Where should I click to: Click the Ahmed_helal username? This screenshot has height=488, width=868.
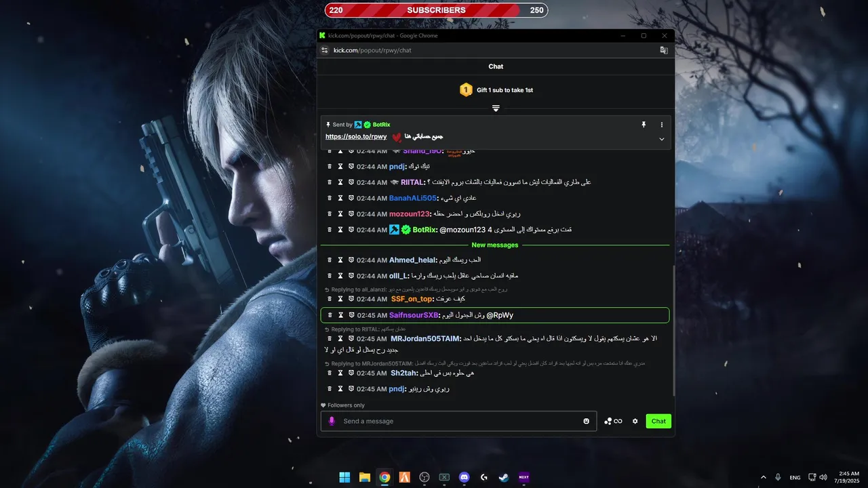tap(414, 260)
